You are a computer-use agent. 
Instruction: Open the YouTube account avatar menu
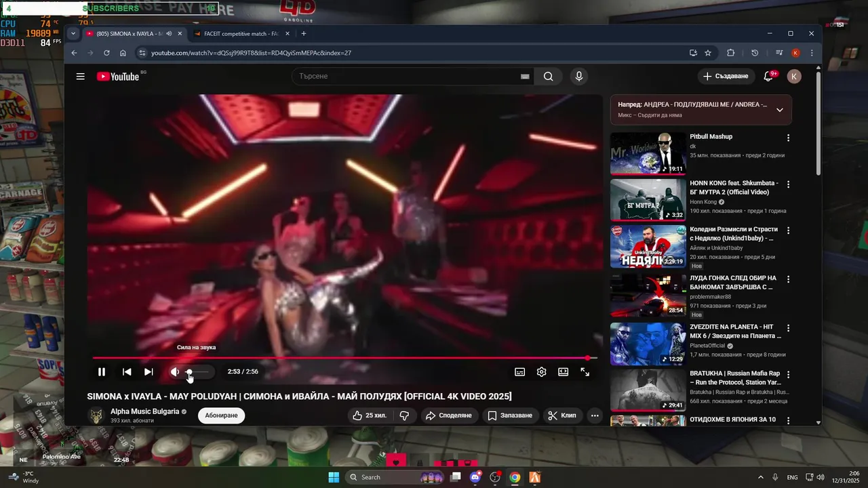point(794,77)
